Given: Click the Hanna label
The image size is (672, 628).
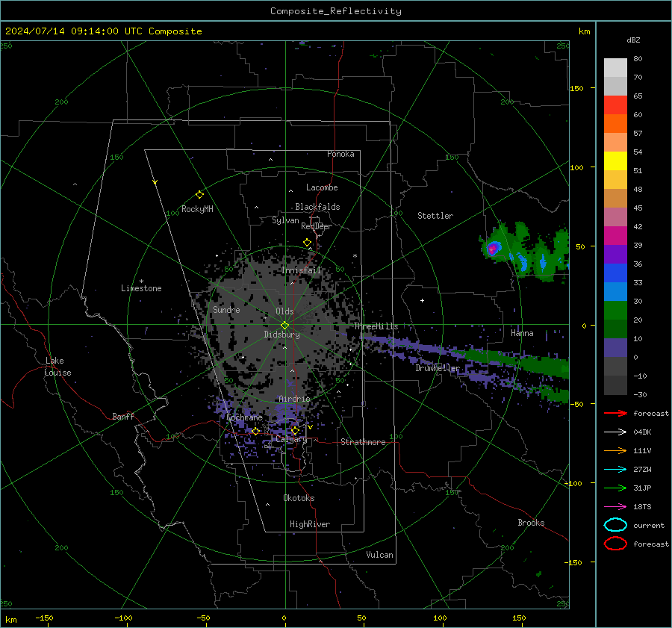Looking at the screenshot, I should (522, 333).
